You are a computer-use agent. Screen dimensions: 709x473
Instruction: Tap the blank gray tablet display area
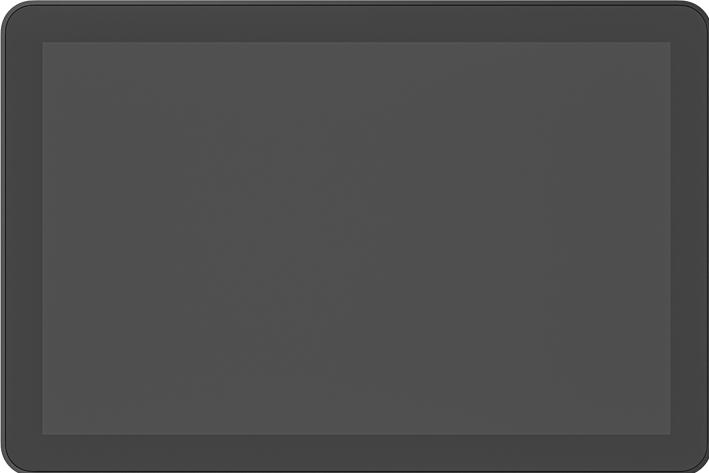[356, 238]
